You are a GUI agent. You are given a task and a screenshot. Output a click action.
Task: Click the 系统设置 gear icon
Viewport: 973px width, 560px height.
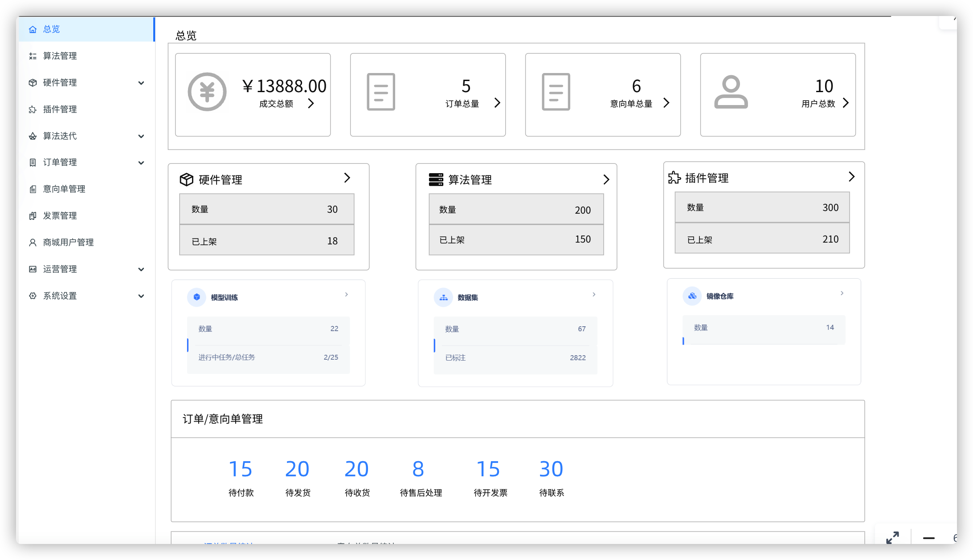click(x=33, y=296)
